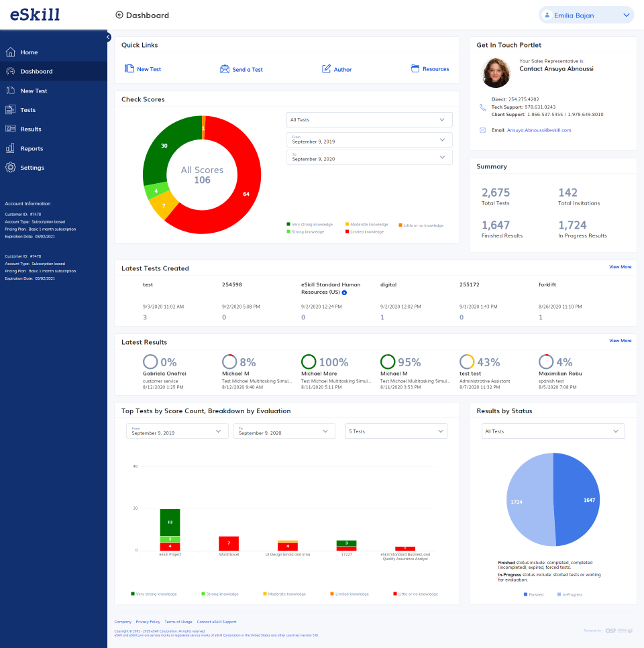Image resolution: width=644 pixels, height=648 pixels.
Task: Click the sales representative's photo
Action: point(495,72)
